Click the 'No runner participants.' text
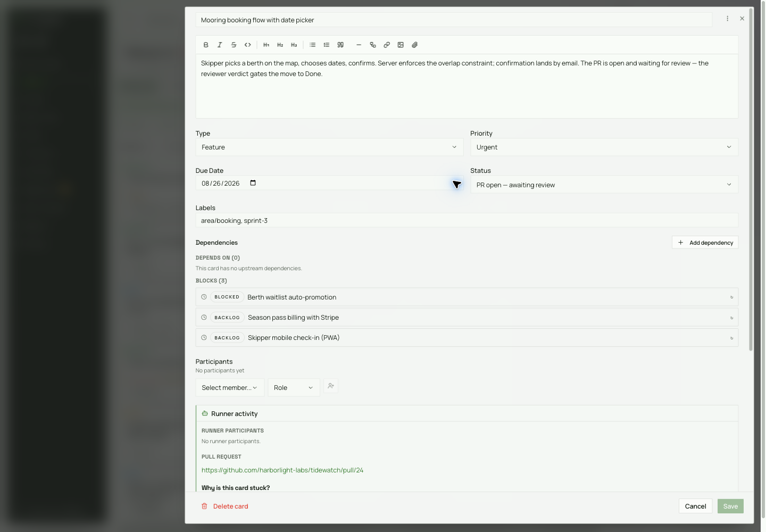Image resolution: width=766 pixels, height=532 pixels. (x=231, y=442)
